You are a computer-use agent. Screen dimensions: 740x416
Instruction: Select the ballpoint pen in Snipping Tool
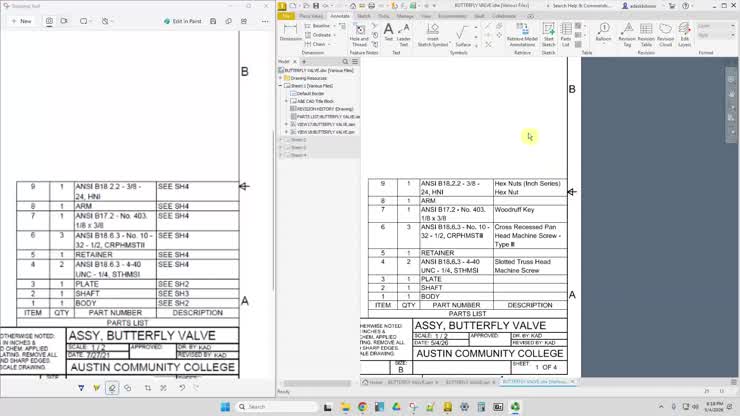click(x=81, y=388)
